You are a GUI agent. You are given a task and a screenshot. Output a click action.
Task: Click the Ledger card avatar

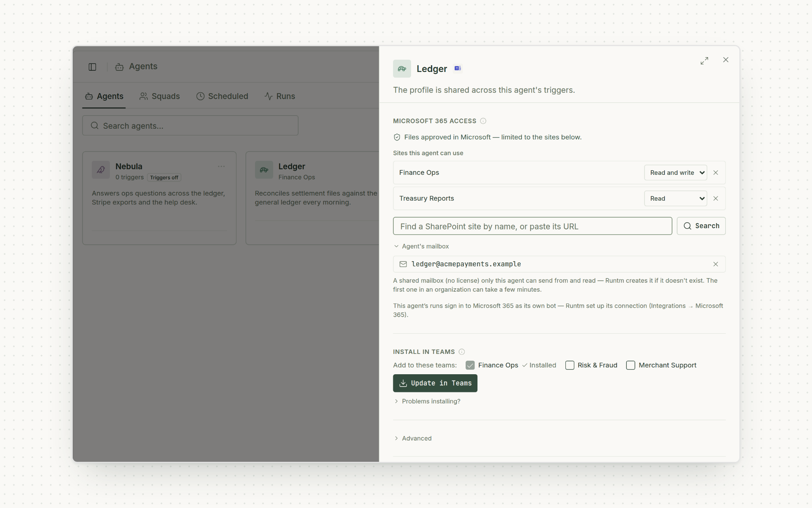pyautogui.click(x=264, y=170)
